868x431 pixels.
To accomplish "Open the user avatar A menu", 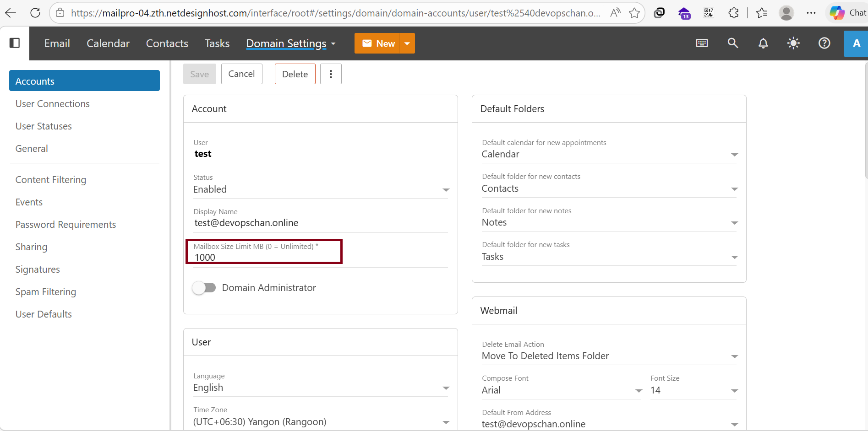I will [856, 43].
